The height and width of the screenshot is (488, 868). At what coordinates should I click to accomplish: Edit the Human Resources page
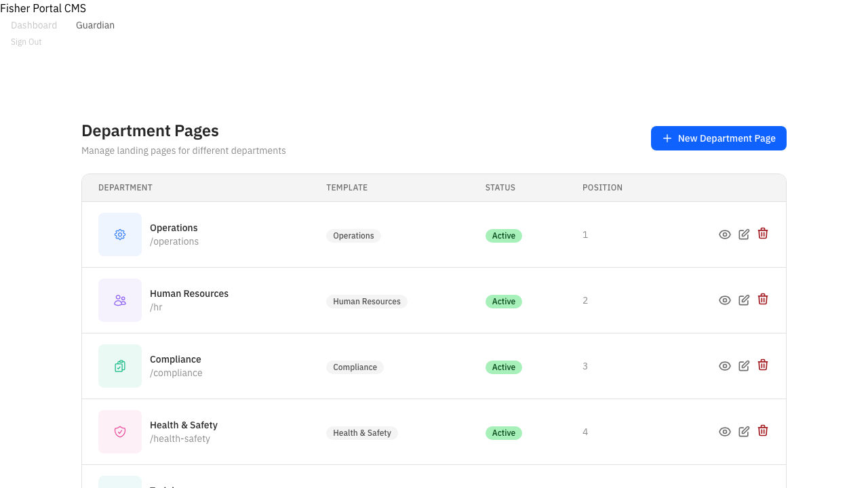point(744,300)
